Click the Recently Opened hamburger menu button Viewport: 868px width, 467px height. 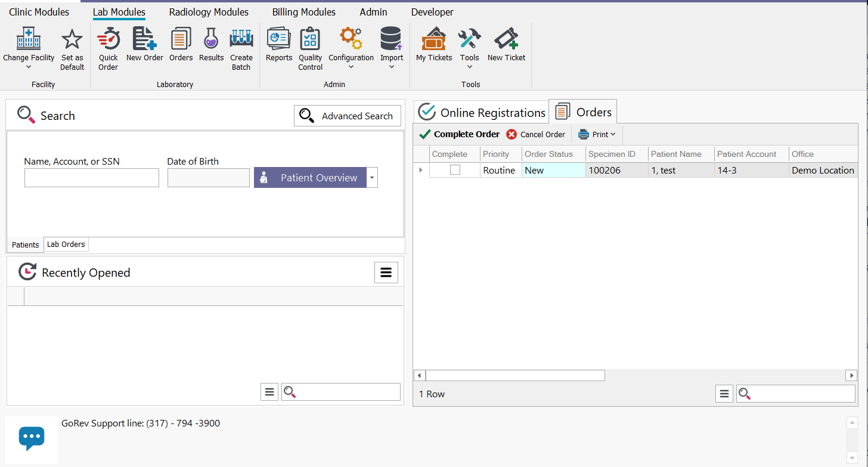(x=386, y=273)
